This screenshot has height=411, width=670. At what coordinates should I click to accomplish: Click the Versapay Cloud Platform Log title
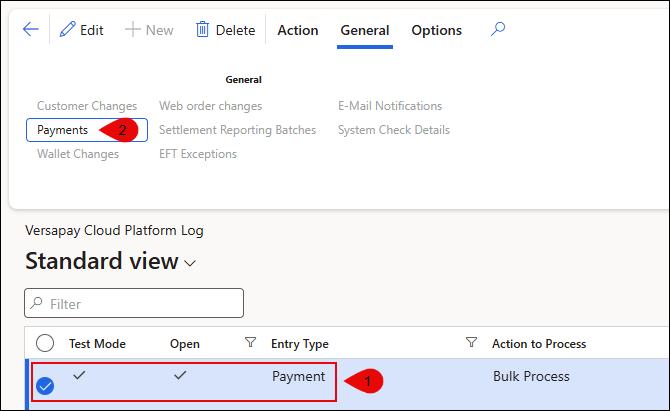pos(114,230)
